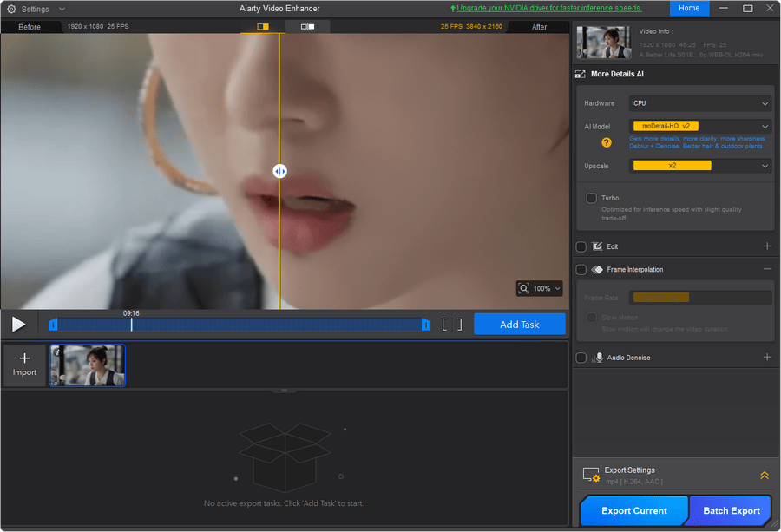781x532 pixels.
Task: Select the trim end handle on timeline
Action: click(426, 325)
